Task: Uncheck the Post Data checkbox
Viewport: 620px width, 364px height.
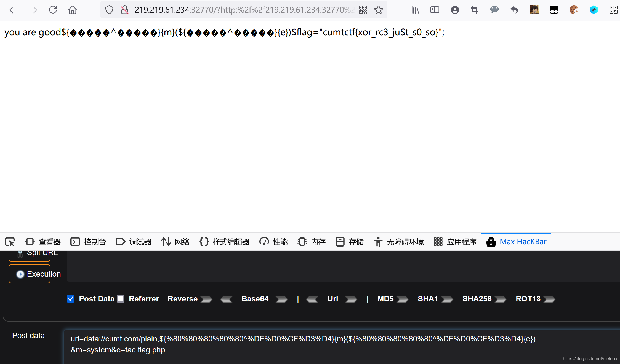Action: tap(71, 299)
